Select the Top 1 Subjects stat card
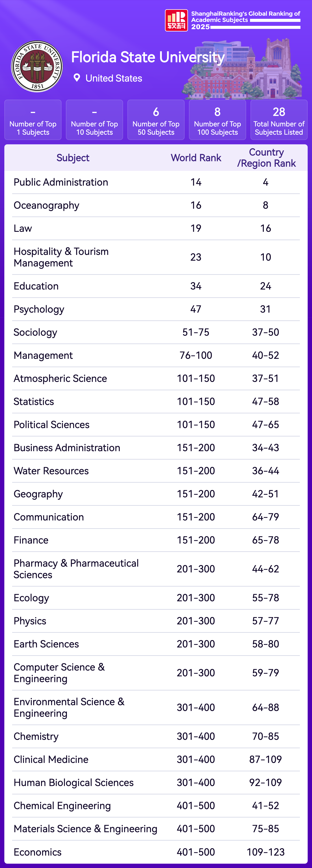The image size is (312, 868). [x=33, y=120]
